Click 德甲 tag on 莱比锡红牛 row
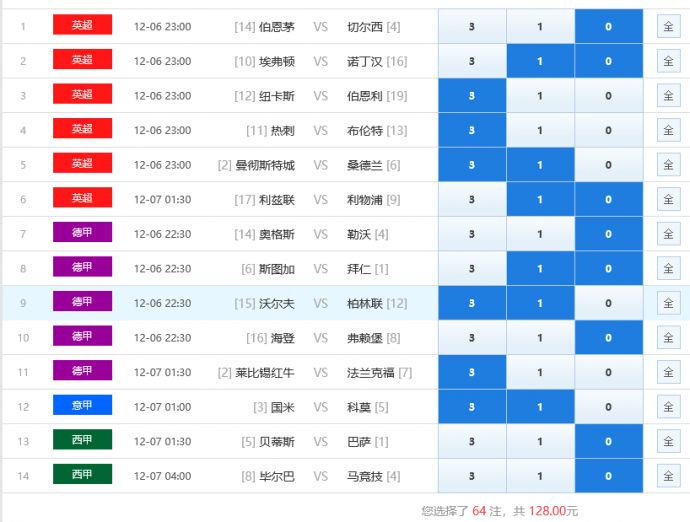690x522 pixels. (x=82, y=371)
